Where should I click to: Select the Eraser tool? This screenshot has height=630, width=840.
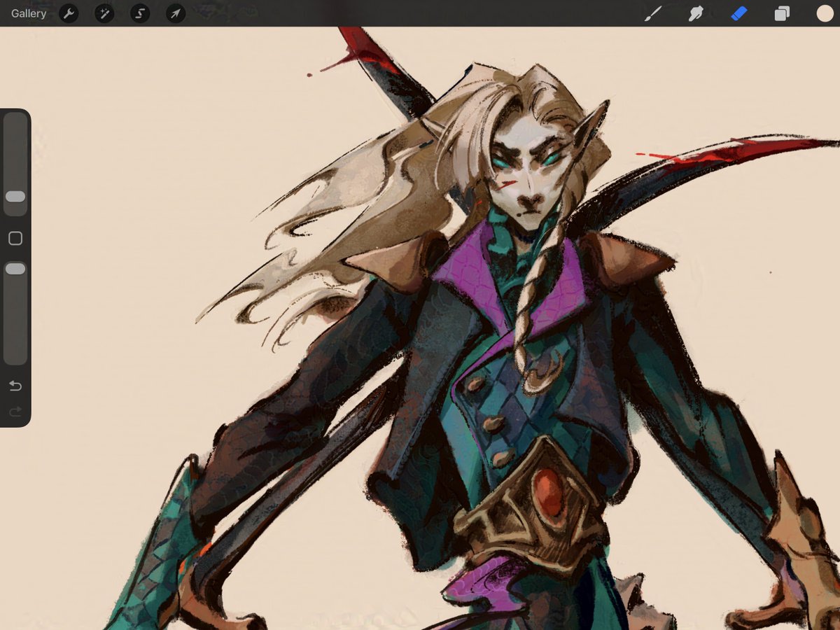tap(739, 13)
